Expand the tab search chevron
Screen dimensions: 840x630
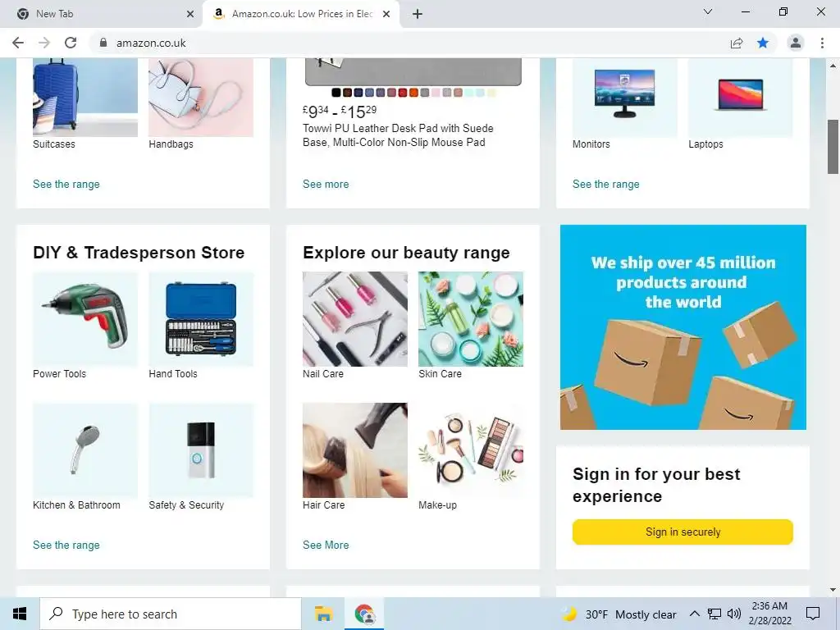coord(708,11)
